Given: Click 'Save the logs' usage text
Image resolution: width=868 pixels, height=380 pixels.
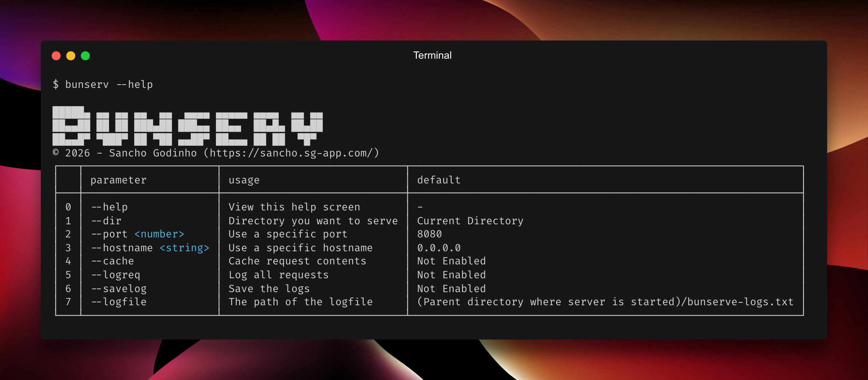Looking at the screenshot, I should [x=269, y=289].
